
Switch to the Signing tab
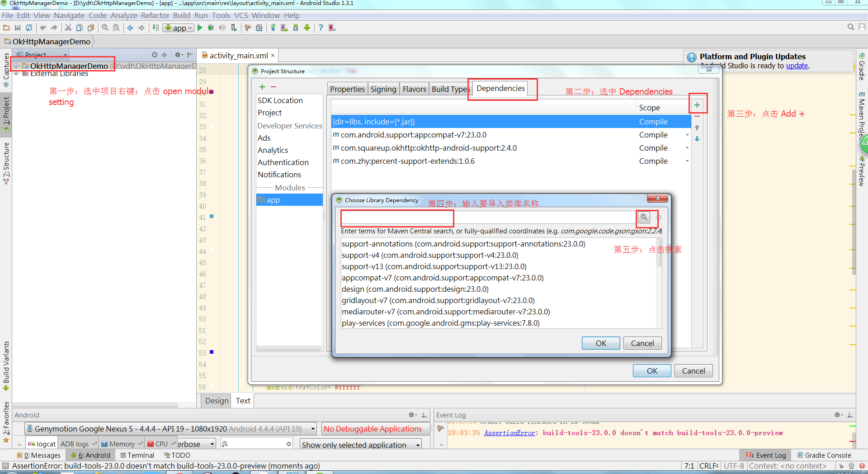point(383,89)
